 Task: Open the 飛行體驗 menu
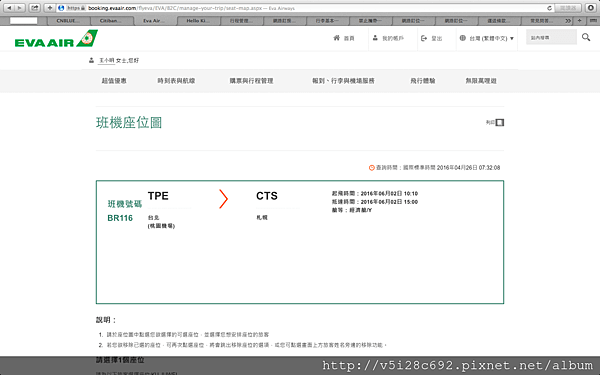[x=423, y=81]
